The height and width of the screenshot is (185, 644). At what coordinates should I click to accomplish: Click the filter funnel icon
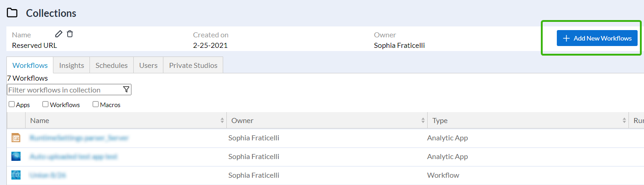pos(126,89)
